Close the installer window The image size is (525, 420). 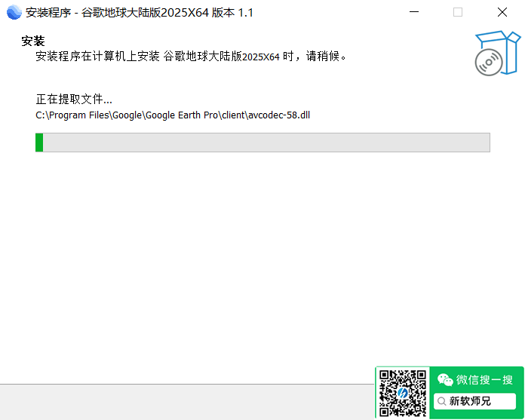(502, 12)
